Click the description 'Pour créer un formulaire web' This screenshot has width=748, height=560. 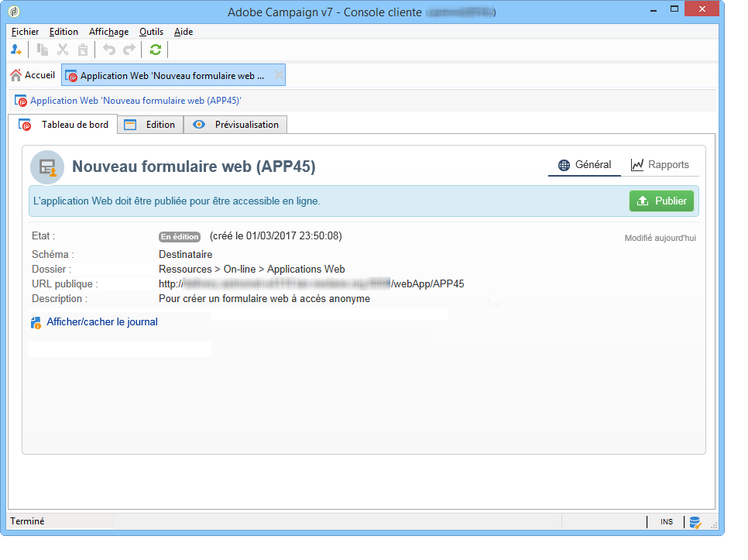(x=264, y=299)
